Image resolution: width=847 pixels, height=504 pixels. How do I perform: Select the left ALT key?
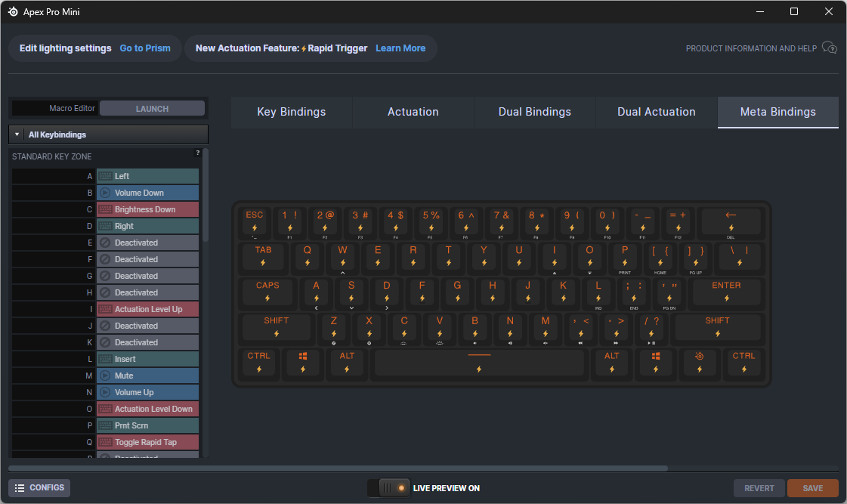click(x=347, y=362)
